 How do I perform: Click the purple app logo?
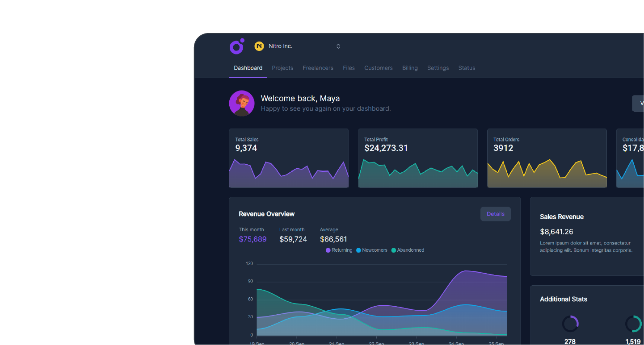click(237, 46)
